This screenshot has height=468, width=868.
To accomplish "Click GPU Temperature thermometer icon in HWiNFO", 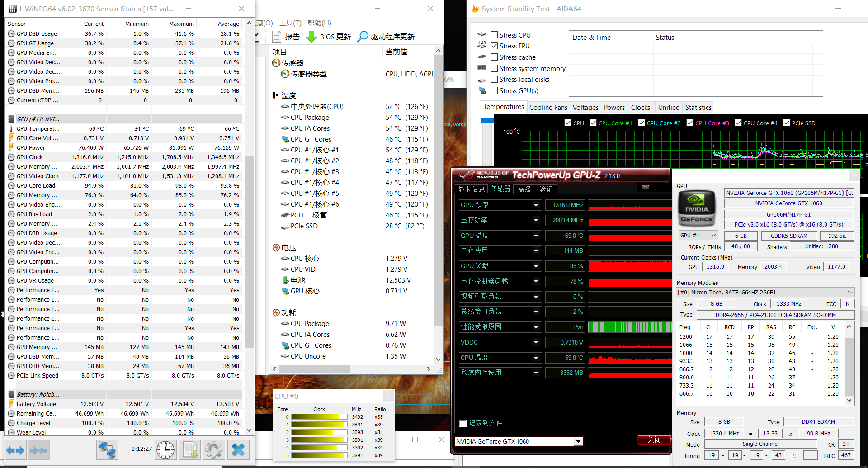I will 11,128.
